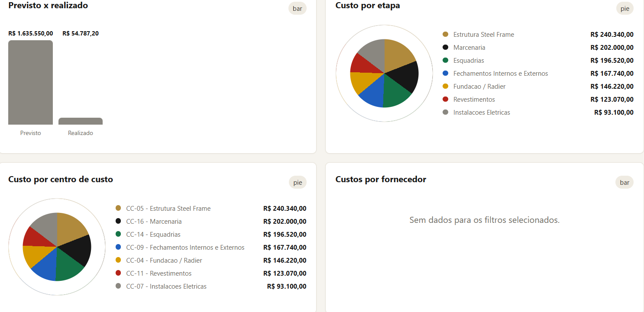Click the Custos por fornecedor card title
The image size is (644, 312).
point(381,179)
